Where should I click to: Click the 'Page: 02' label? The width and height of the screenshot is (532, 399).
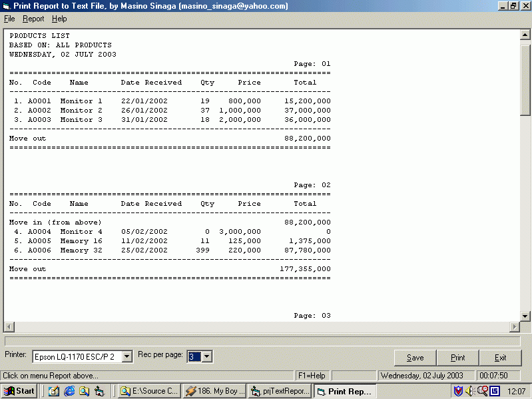click(312, 185)
